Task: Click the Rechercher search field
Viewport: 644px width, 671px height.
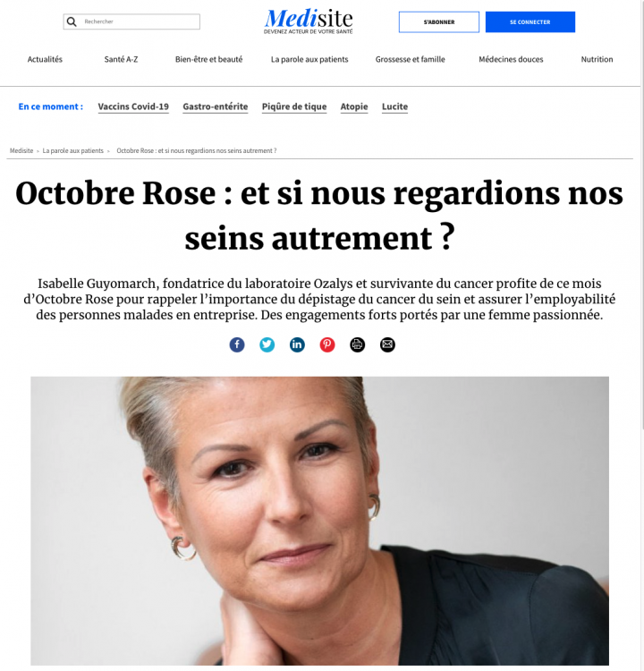Action: coord(131,21)
